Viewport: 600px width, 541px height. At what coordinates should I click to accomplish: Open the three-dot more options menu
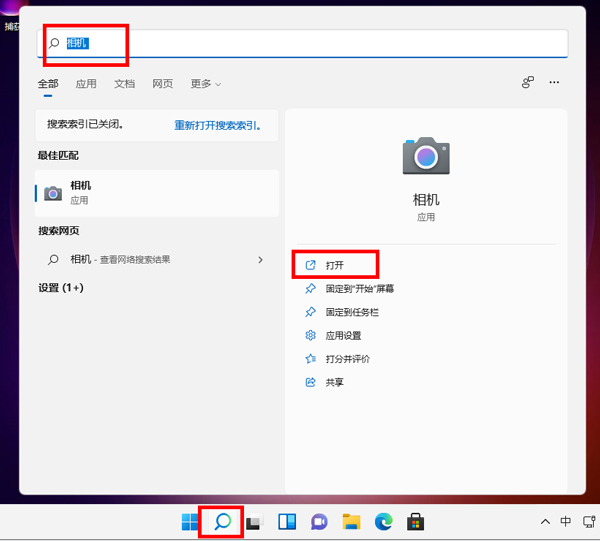coord(554,83)
